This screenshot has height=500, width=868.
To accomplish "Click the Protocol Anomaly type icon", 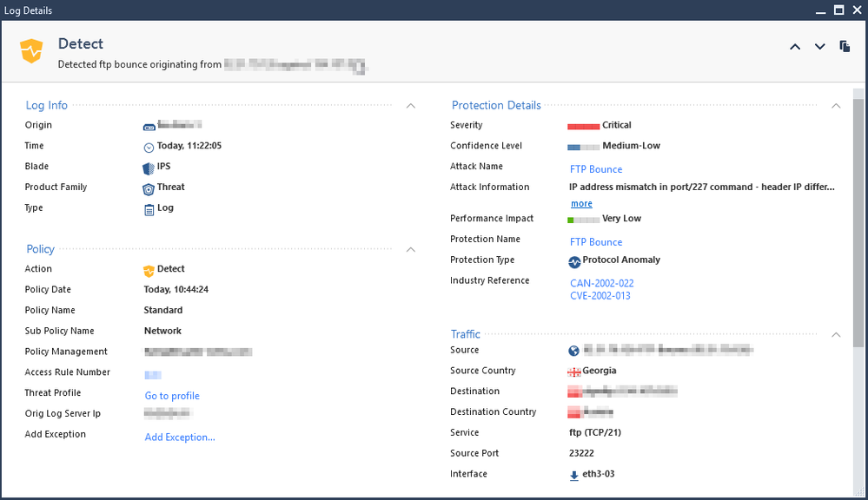I will [574, 260].
